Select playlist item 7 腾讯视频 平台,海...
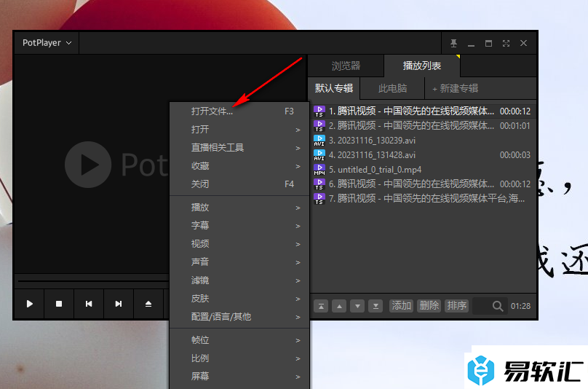 (x=422, y=199)
